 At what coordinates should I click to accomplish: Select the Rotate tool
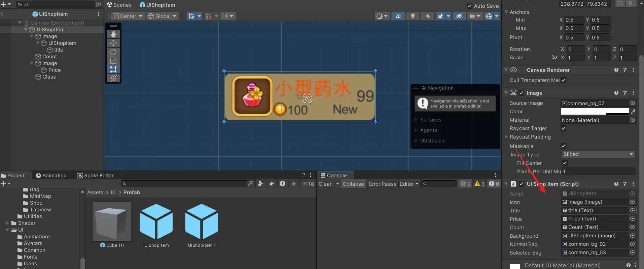(x=113, y=52)
